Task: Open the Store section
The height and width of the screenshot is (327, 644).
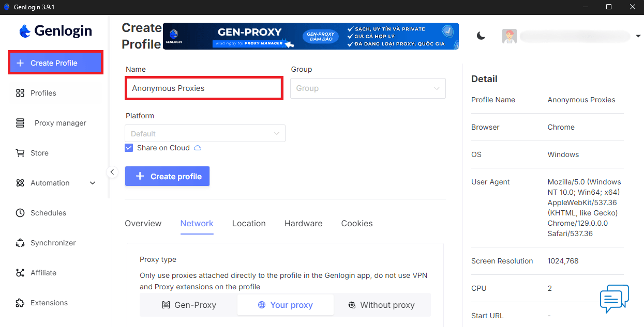Action: click(38, 153)
